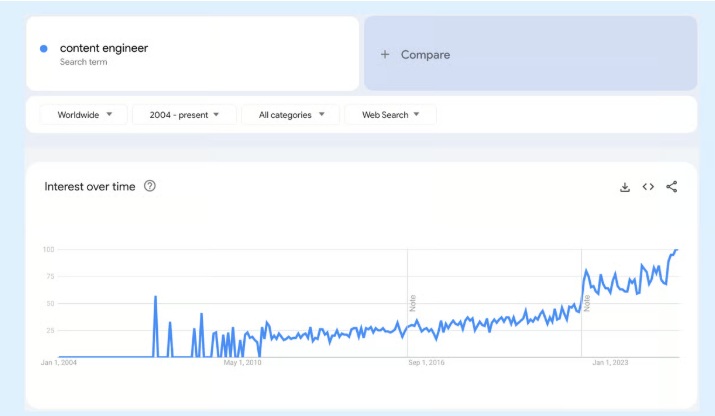Click the Note marker near Jan 1, 2023
The image size is (715, 416).
point(587,303)
